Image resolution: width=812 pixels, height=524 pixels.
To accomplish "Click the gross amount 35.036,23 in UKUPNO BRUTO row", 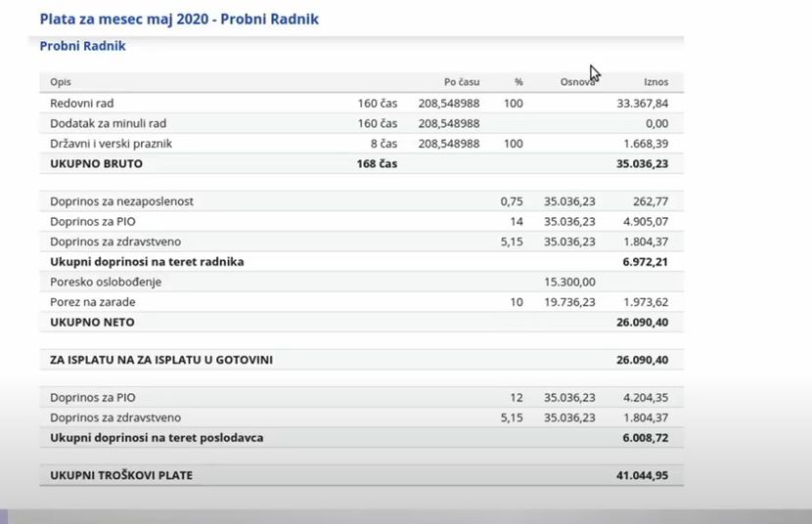I will coord(643,164).
